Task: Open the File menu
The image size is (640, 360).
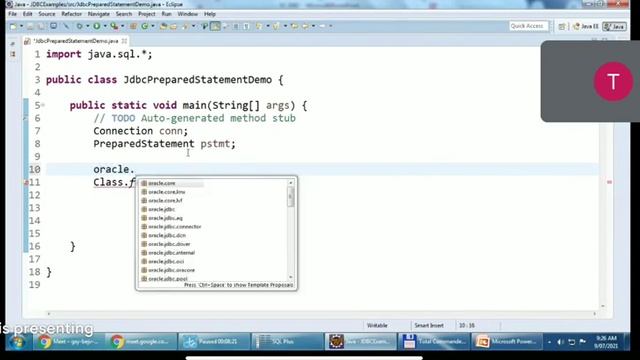Action: 13,14
